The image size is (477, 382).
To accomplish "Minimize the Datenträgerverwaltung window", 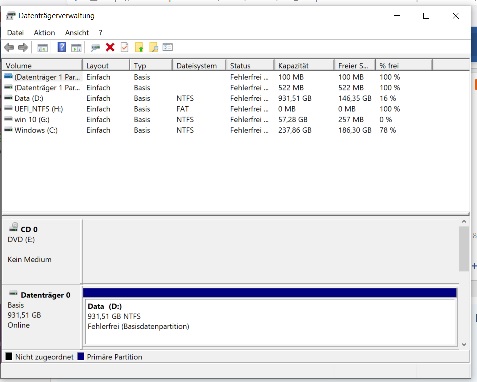I will click(x=397, y=16).
